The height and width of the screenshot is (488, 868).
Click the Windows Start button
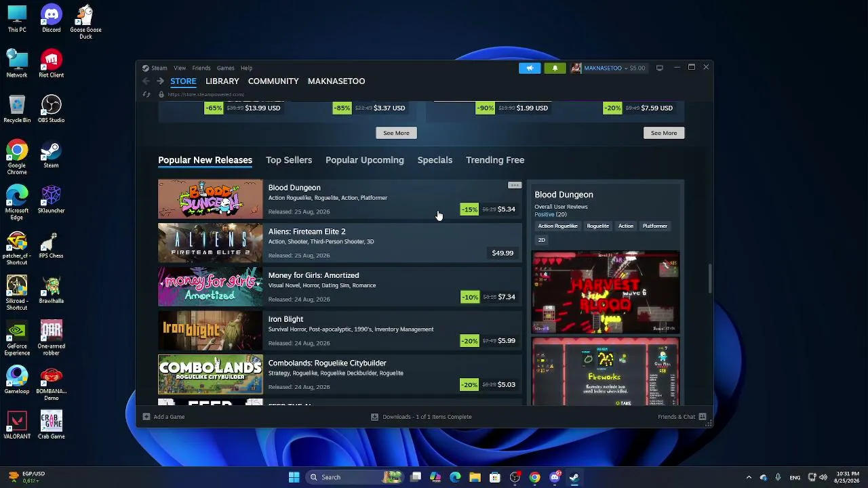click(294, 477)
